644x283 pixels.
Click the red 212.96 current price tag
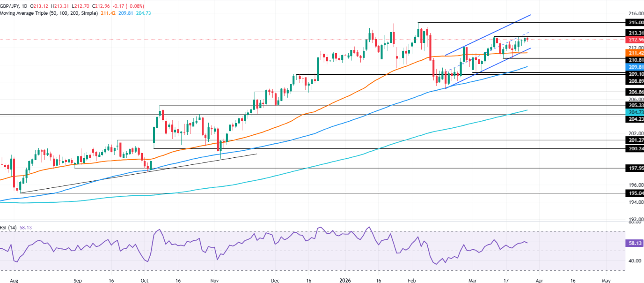pyautogui.click(x=634, y=40)
